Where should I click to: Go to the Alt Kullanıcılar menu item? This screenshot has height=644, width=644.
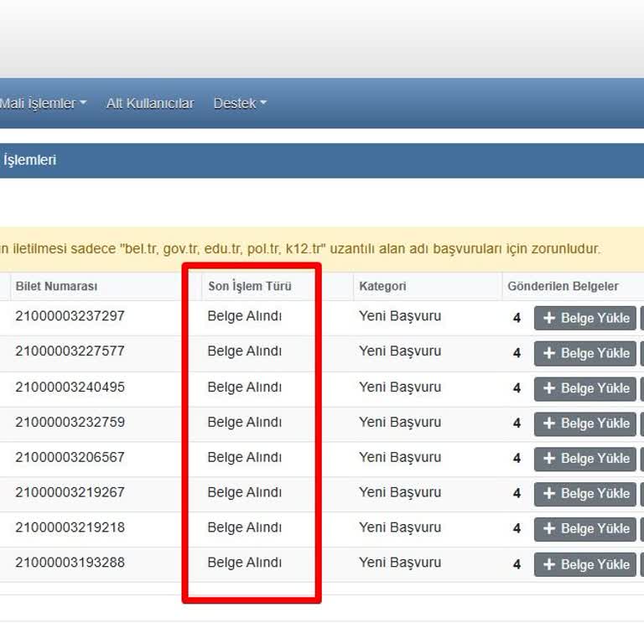coord(149,103)
